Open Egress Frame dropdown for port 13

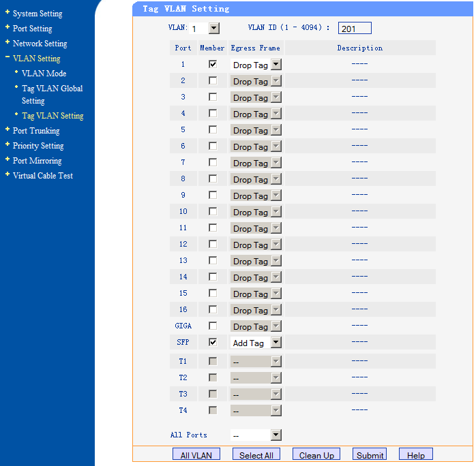click(256, 261)
